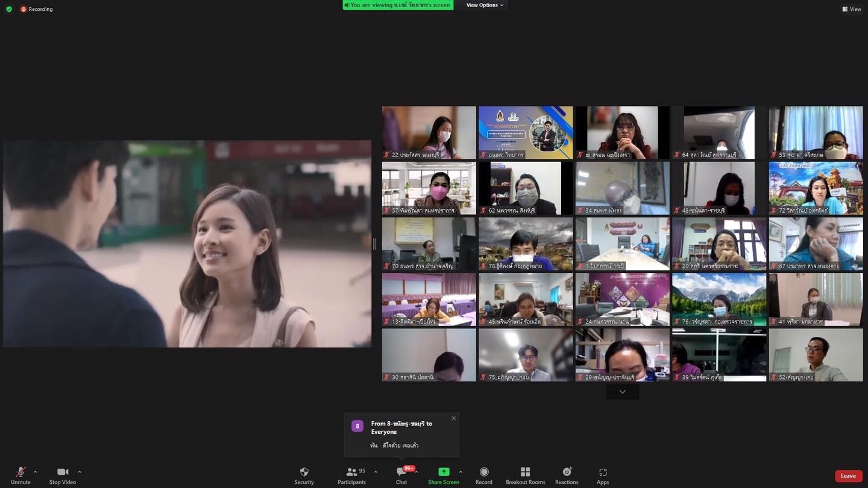Select participant 34 video tile
The image size is (868, 488).
[623, 188]
